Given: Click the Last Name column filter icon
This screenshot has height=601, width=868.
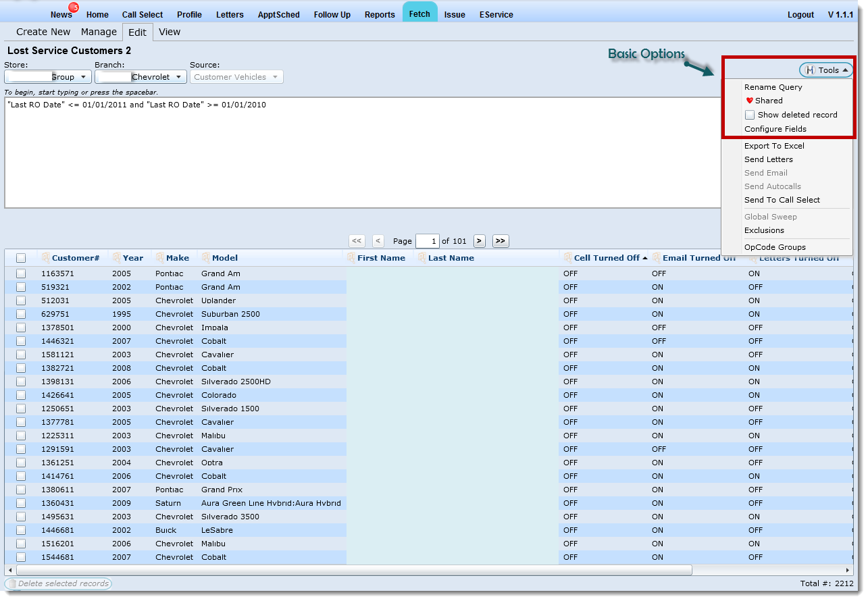Looking at the screenshot, I should coord(422,258).
